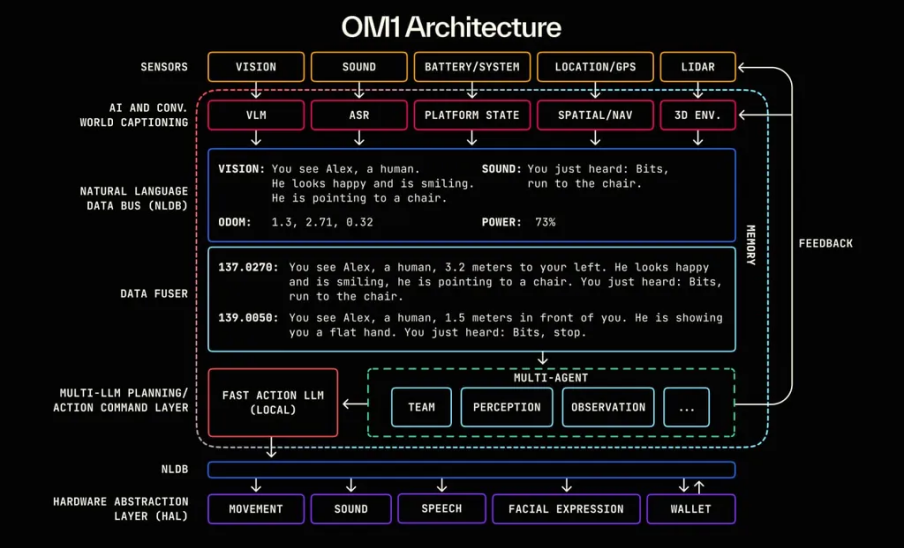This screenshot has width=904, height=548.
Task: Click the PLATFORM STATE box
Action: [472, 115]
